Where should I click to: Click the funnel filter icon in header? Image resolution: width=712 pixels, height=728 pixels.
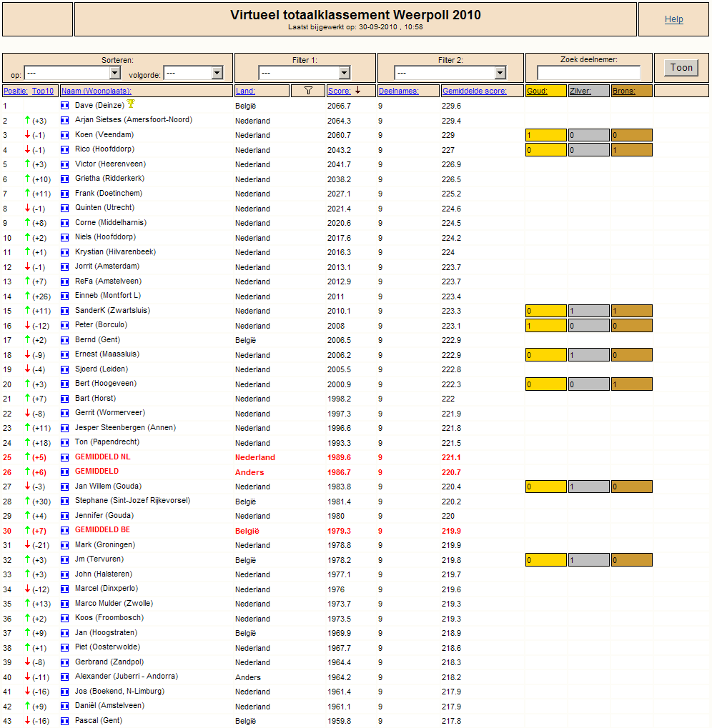[x=308, y=91]
